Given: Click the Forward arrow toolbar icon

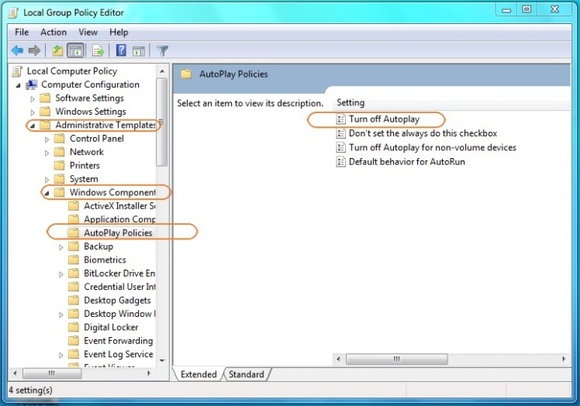Looking at the screenshot, I should 34,50.
